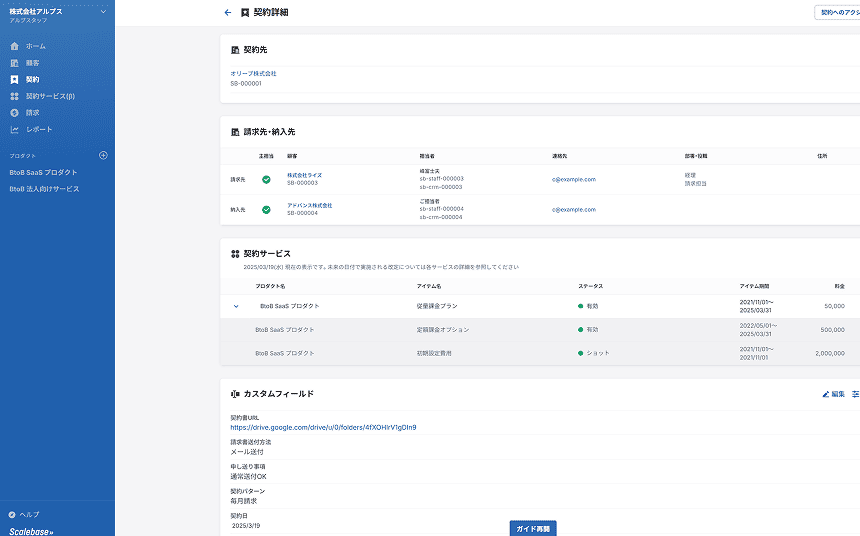Image resolution: width=860 pixels, height=536 pixels.
Task: Click the SB-000004 customer code
Action: pos(302,213)
